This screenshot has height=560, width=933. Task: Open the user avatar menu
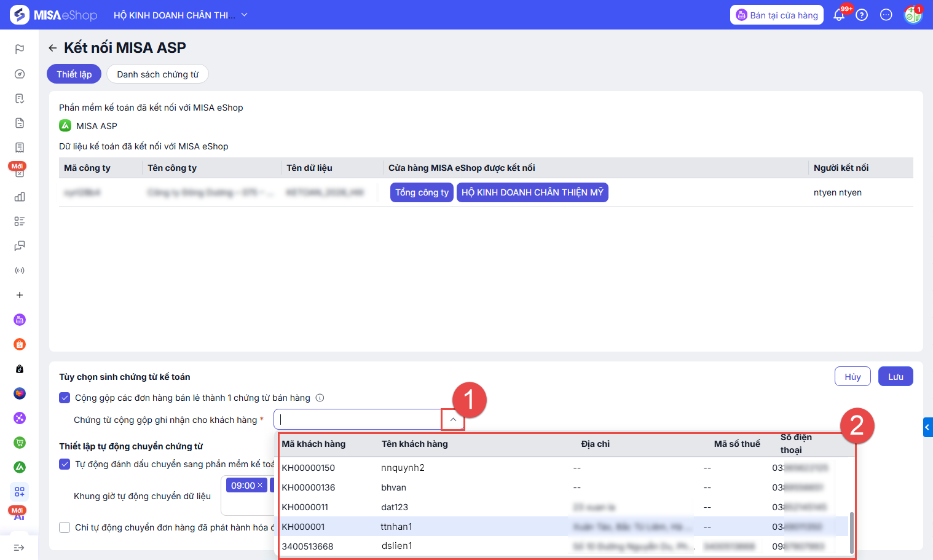pos(913,15)
